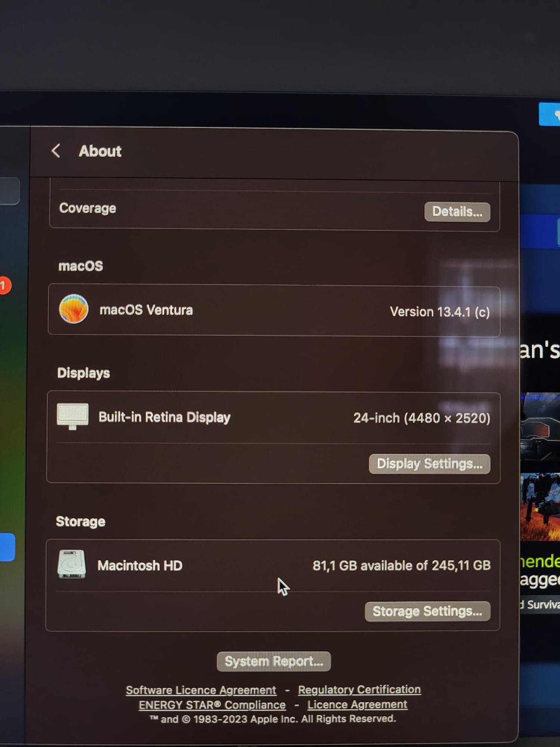Click the Displays section heading

83,373
